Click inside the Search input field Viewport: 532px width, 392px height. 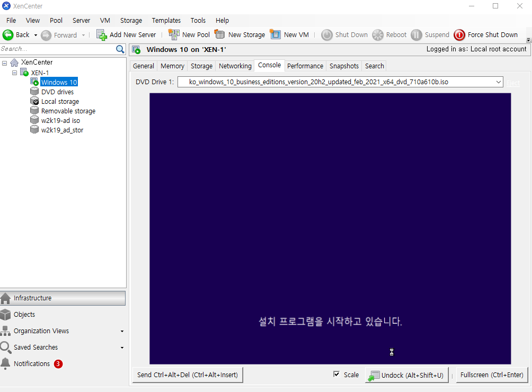pyautogui.click(x=58, y=49)
